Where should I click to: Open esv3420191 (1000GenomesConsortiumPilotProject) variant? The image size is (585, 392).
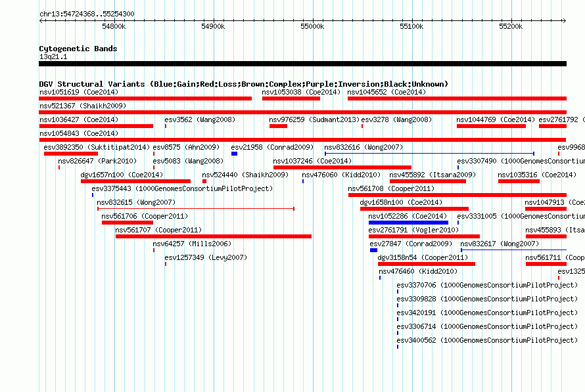pyautogui.click(x=487, y=313)
